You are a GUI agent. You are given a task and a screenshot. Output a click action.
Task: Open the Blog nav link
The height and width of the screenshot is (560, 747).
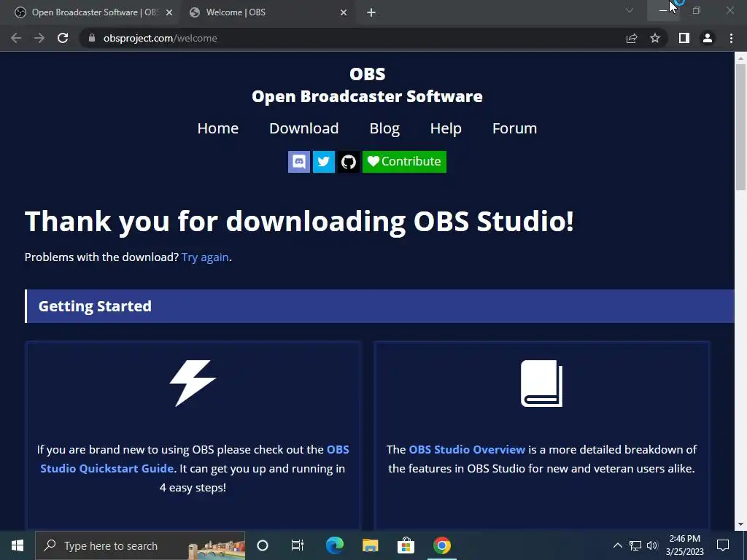384,128
